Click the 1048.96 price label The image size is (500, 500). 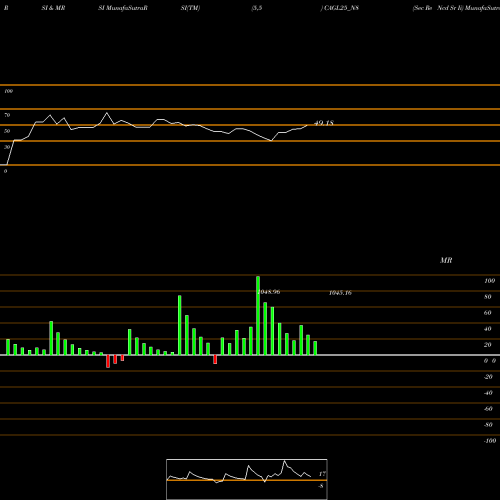point(269,292)
